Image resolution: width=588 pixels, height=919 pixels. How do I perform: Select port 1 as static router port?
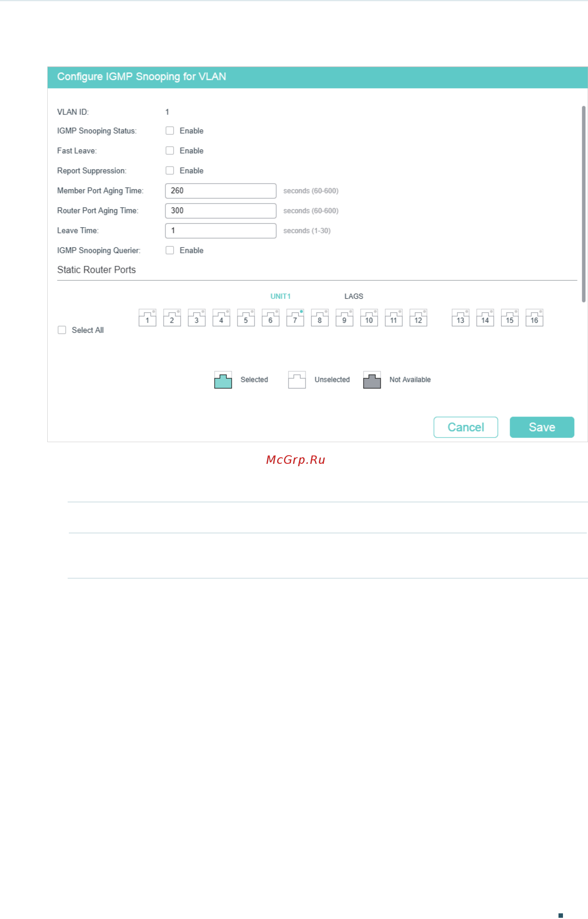tap(148, 318)
